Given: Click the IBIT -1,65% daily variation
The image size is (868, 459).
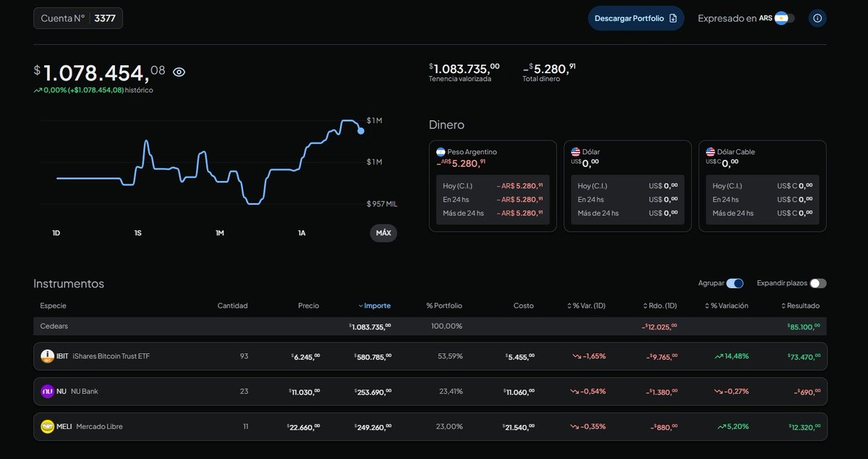Looking at the screenshot, I should (x=588, y=356).
